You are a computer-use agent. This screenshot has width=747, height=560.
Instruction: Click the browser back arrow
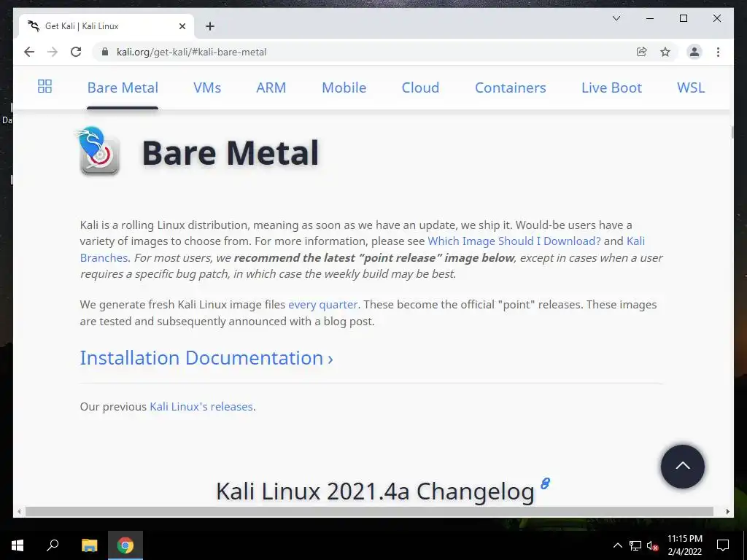click(29, 52)
